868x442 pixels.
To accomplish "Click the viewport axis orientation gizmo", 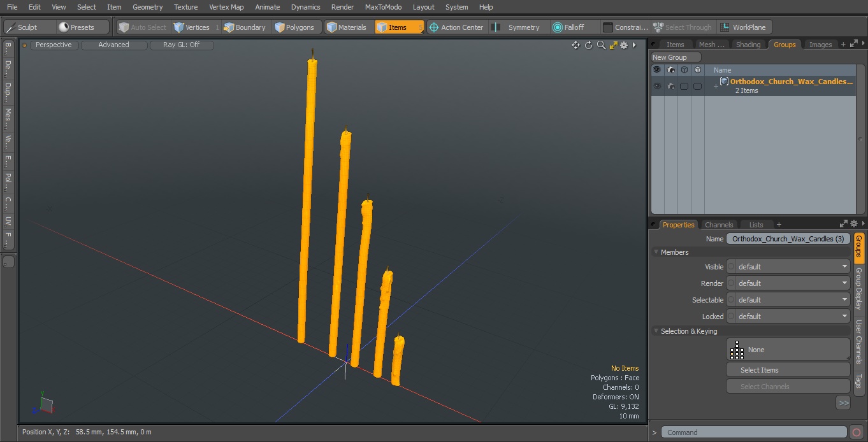I will coord(44,404).
